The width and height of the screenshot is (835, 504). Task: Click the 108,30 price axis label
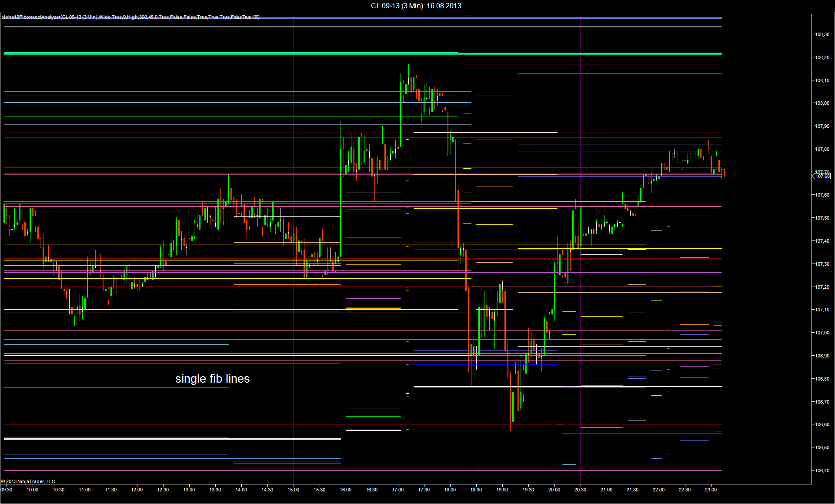pyautogui.click(x=822, y=34)
